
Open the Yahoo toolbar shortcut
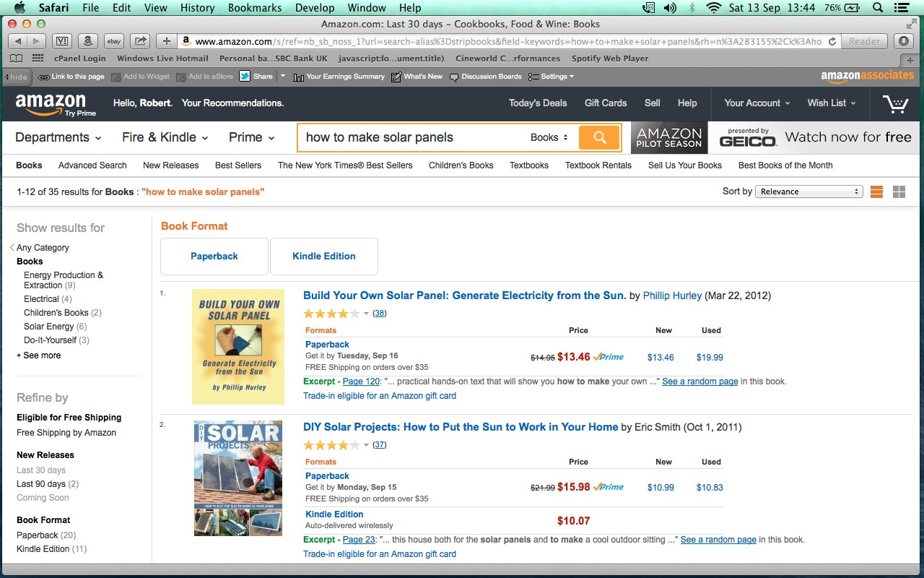click(62, 41)
